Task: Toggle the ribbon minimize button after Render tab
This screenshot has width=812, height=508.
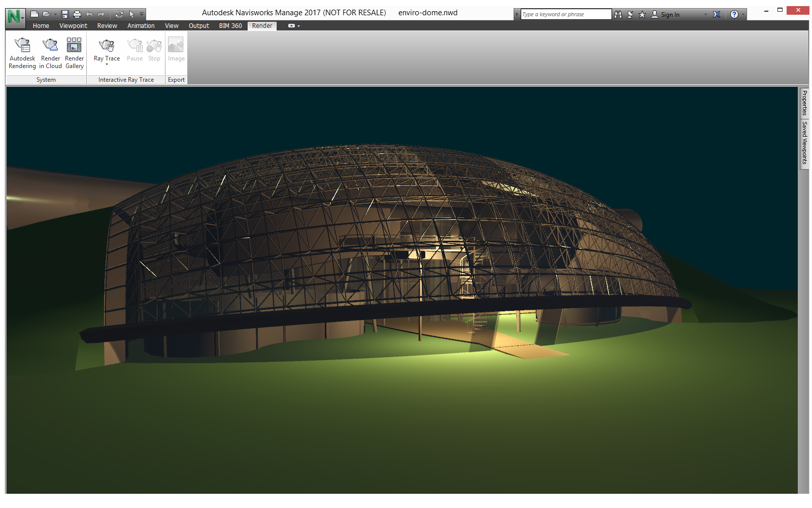Action: click(x=292, y=26)
